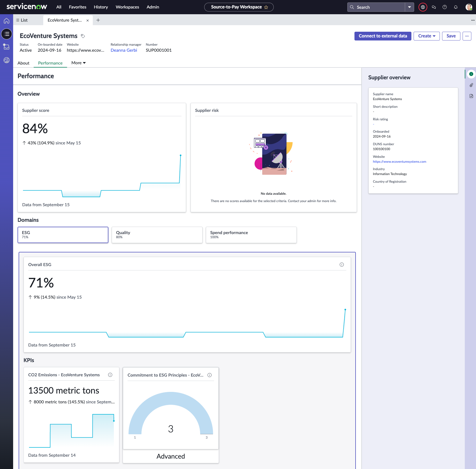The width and height of the screenshot is (476, 469).
Task: Switch to the About tab
Action: click(x=24, y=63)
